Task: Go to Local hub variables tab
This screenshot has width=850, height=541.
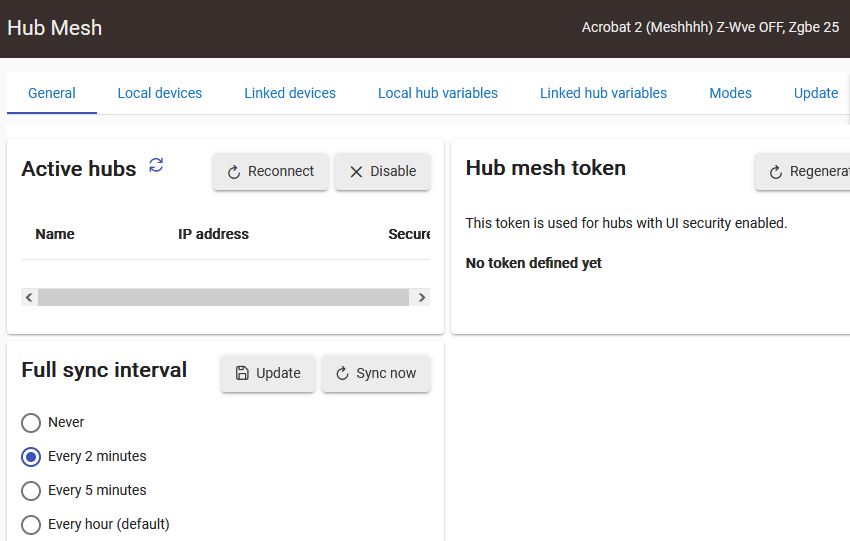Action: tap(438, 93)
